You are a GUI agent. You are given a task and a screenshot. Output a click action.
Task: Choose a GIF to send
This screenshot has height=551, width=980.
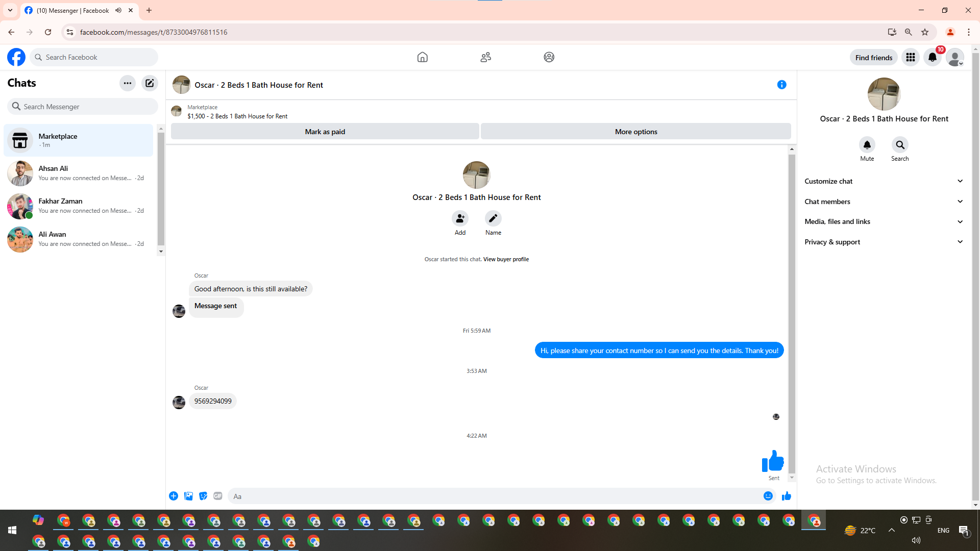point(218,496)
